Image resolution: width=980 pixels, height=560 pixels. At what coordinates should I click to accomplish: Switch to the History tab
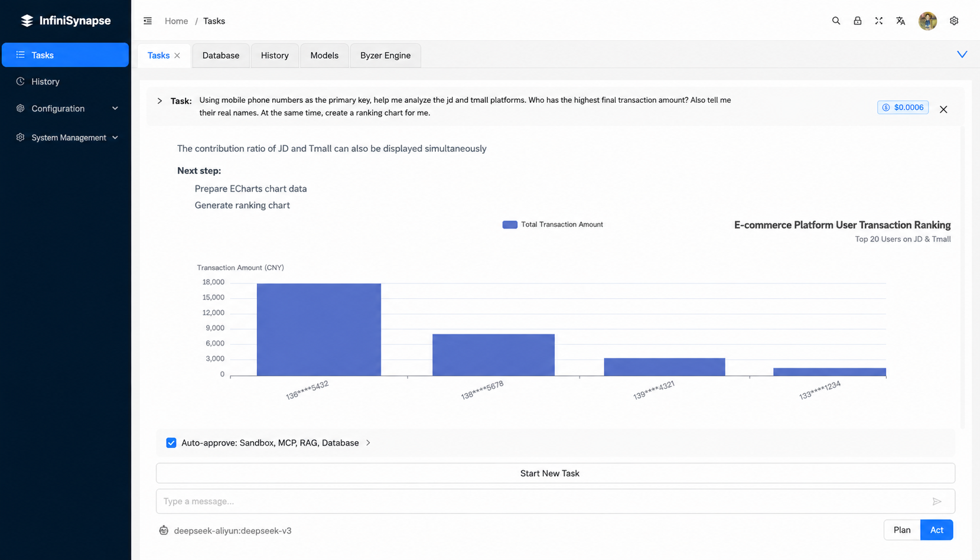click(x=275, y=56)
